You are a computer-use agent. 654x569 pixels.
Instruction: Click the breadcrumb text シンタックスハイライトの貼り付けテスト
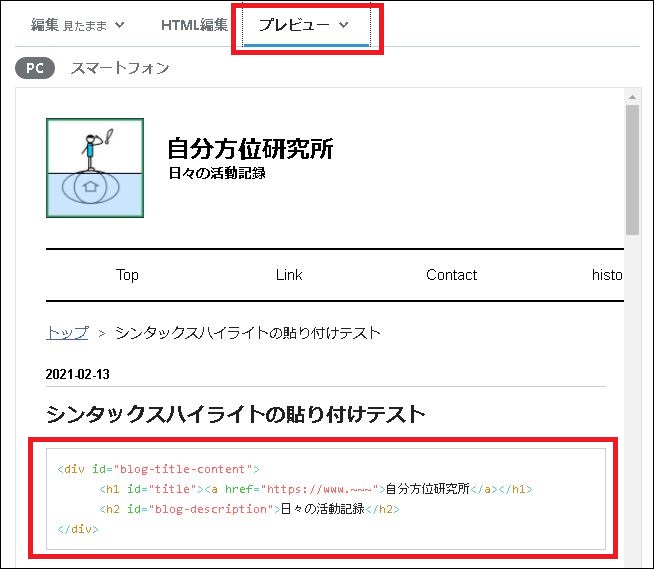pyautogui.click(x=248, y=333)
